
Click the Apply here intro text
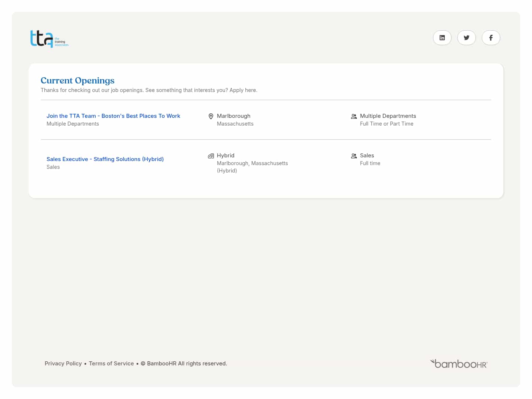point(149,90)
